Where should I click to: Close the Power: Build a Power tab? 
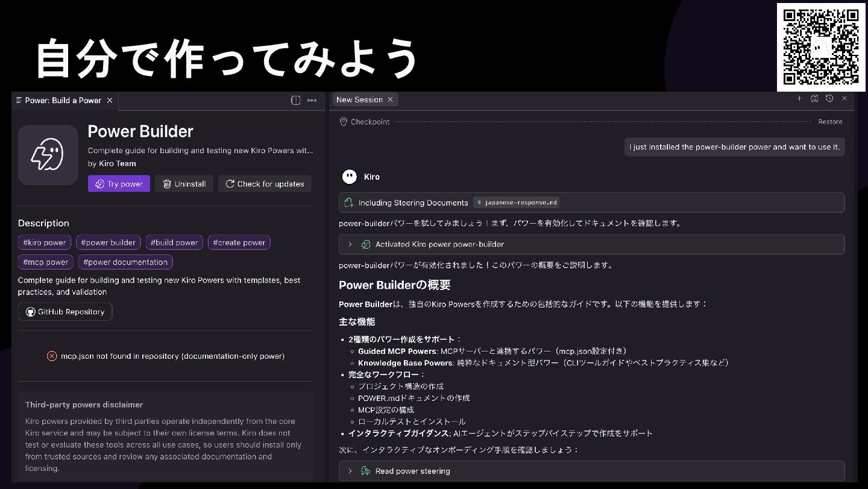coord(110,100)
